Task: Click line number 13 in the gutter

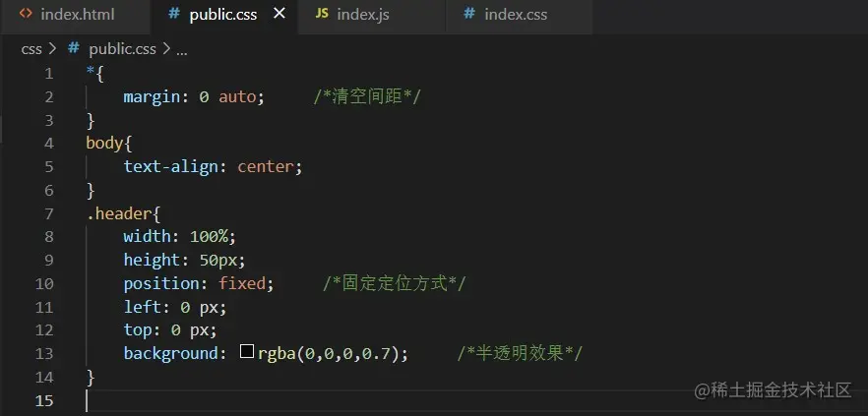Action: pyautogui.click(x=45, y=353)
